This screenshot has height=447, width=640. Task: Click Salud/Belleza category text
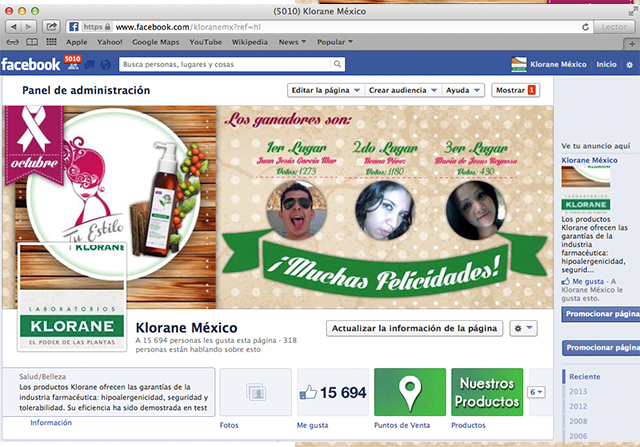click(42, 377)
